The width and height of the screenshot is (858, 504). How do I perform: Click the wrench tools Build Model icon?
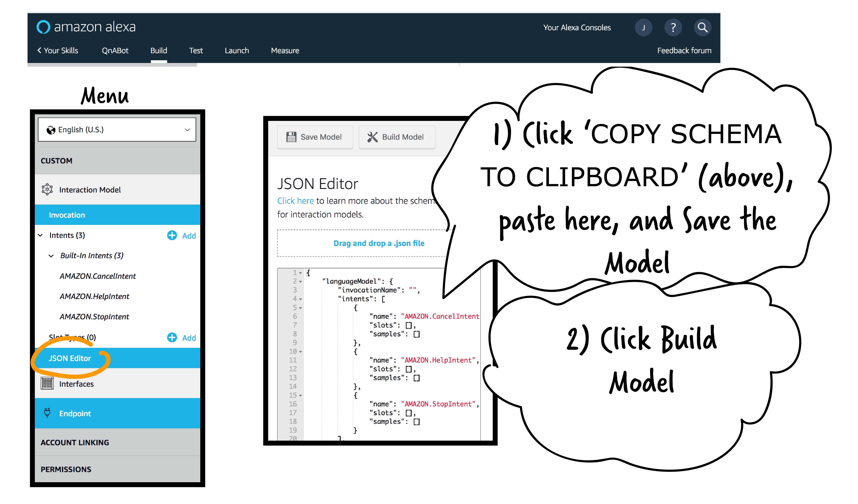[x=372, y=137]
